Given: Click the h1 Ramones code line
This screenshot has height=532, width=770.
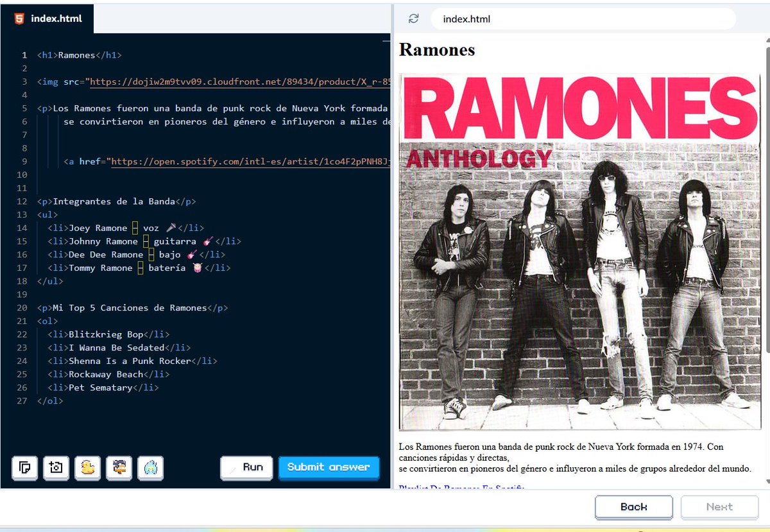Looking at the screenshot, I should click(x=80, y=55).
